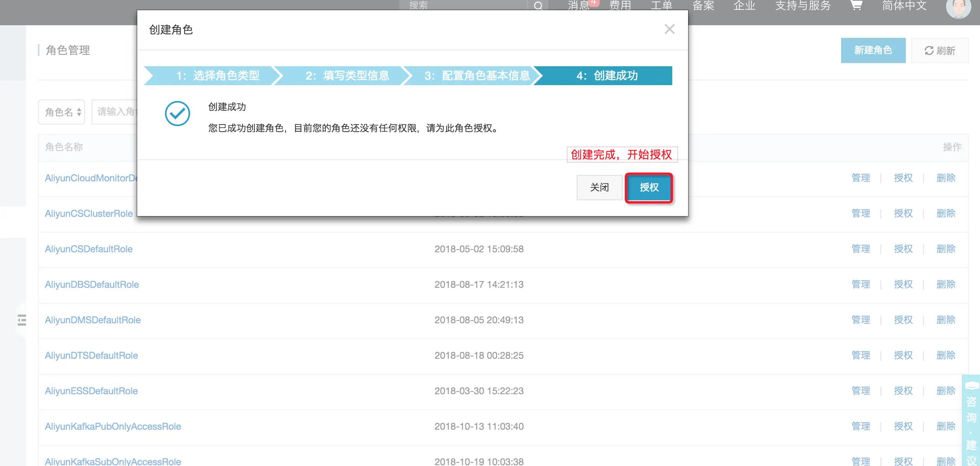
Task: Click the search magnifier icon
Action: click(538, 6)
